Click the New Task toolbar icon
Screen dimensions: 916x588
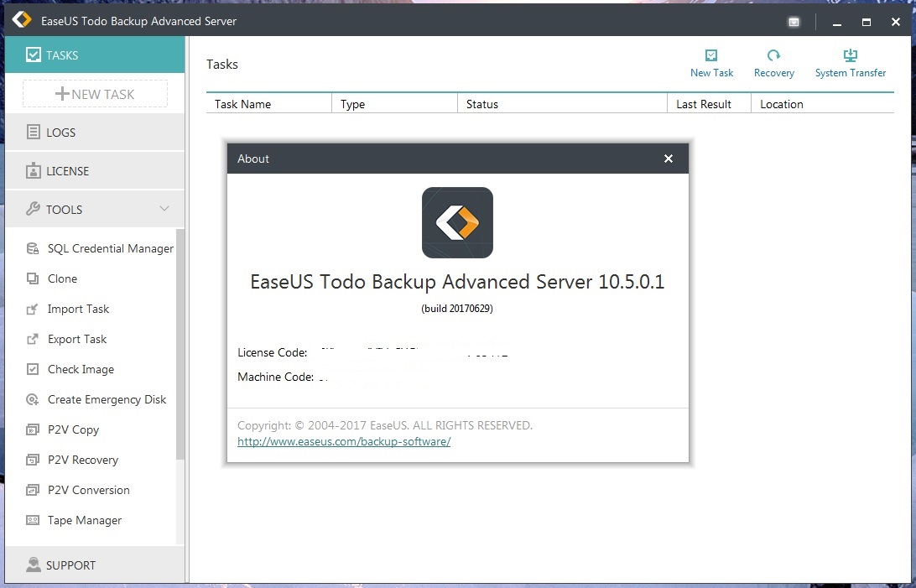[711, 55]
